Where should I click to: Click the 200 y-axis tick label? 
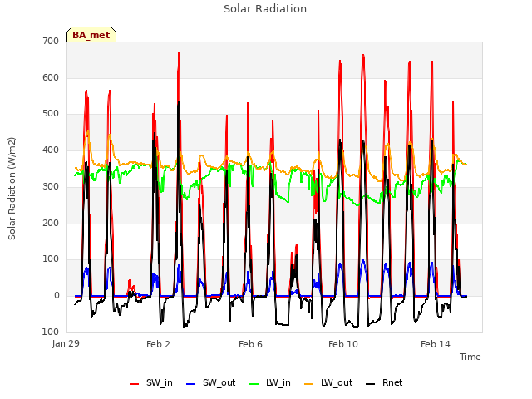pyautogui.click(x=51, y=223)
